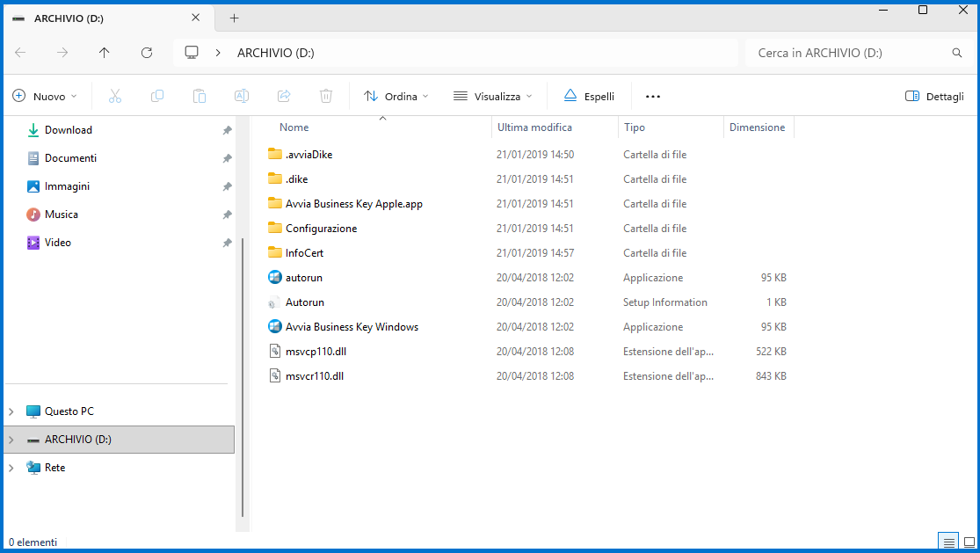Select Avvia Business Key Apple.app folder
The width and height of the screenshot is (980, 553).
click(x=353, y=204)
